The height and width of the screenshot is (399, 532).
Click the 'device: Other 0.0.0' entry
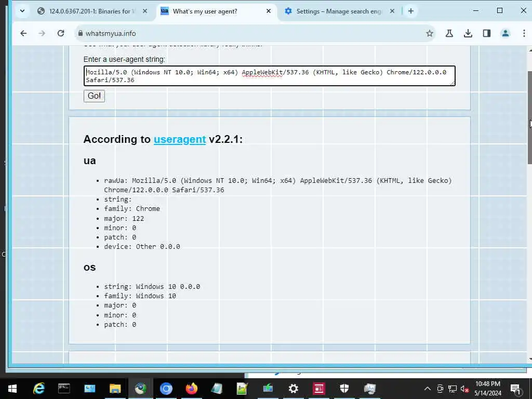[142, 247]
